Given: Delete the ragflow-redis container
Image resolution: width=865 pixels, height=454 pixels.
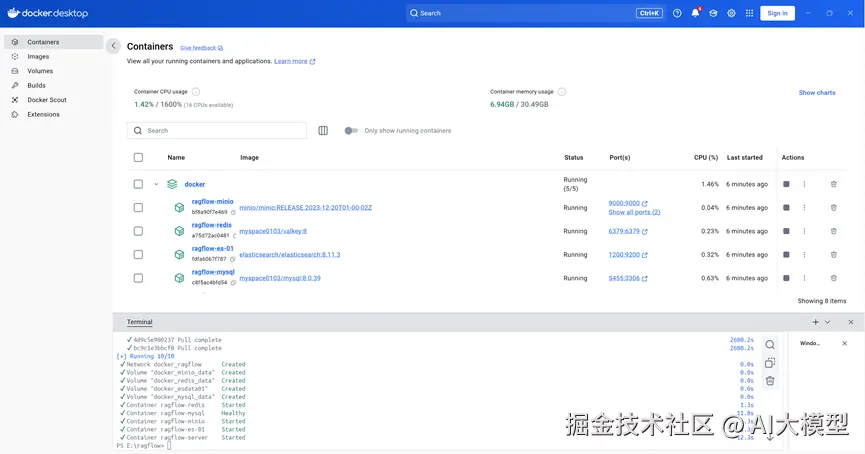Looking at the screenshot, I should click(x=834, y=231).
